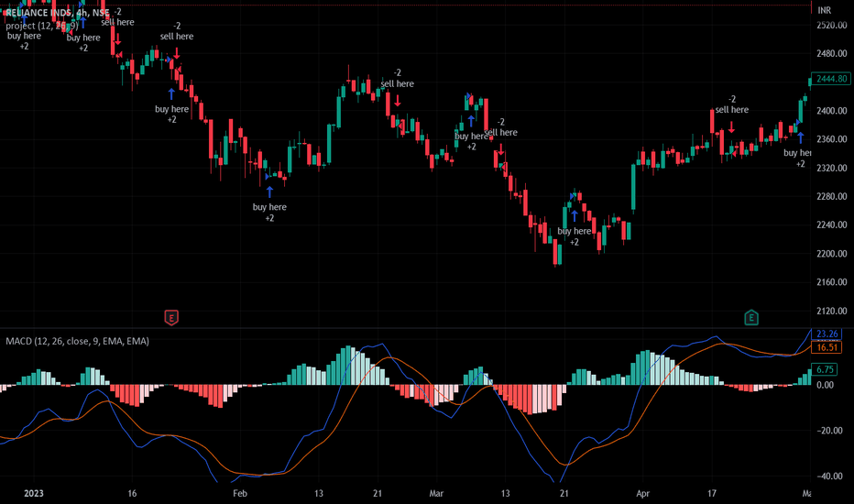Click the 2240.00 price axis label
This screenshot has height=504, width=854.
click(x=832, y=225)
